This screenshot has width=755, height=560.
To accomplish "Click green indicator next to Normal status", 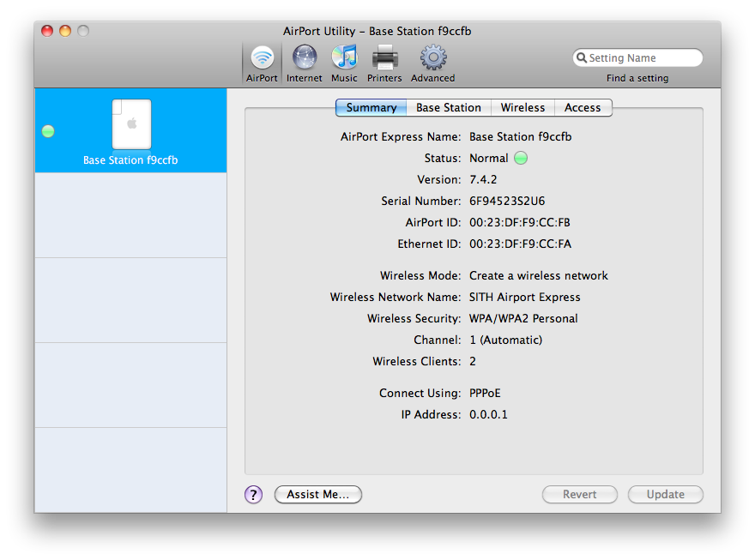I will coord(521,158).
